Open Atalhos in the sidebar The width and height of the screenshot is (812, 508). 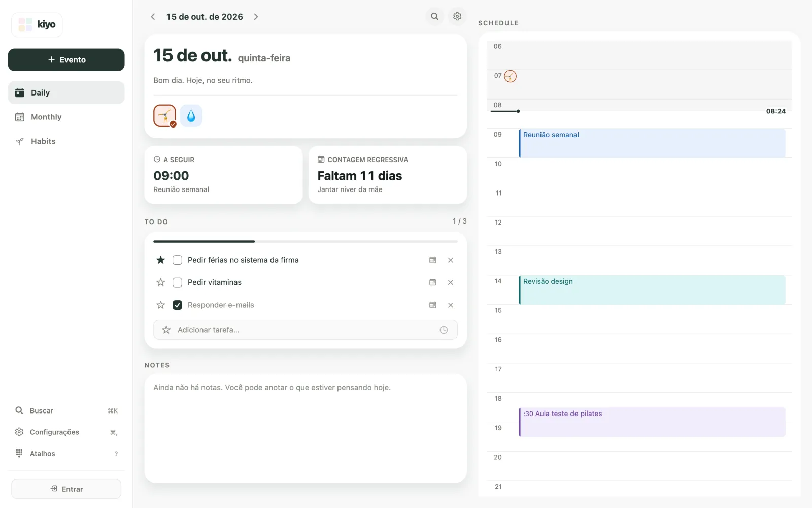(x=66, y=453)
